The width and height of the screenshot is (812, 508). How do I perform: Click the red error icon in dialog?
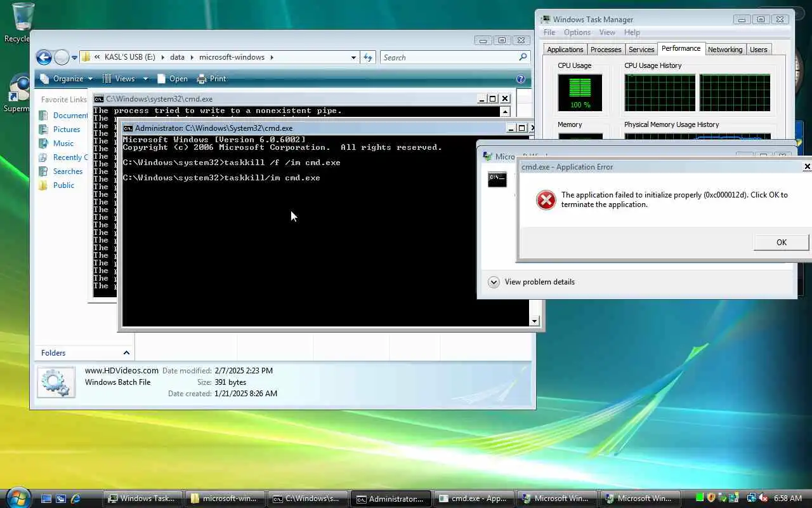point(546,200)
